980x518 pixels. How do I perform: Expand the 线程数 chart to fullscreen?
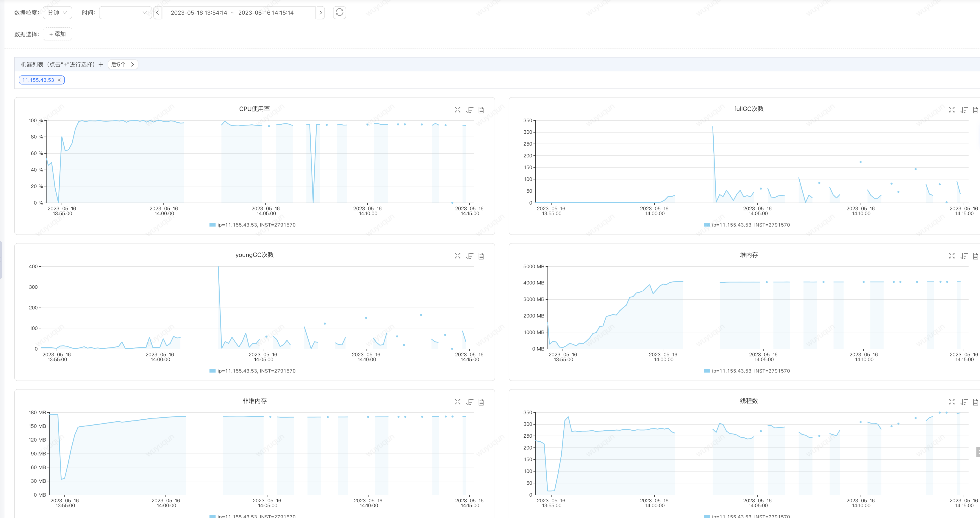point(951,402)
